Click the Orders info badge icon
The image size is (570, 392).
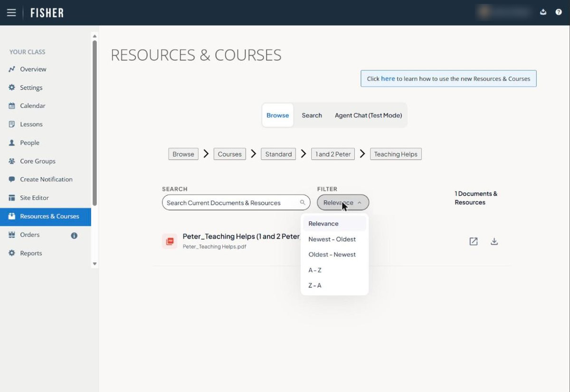coord(74,235)
